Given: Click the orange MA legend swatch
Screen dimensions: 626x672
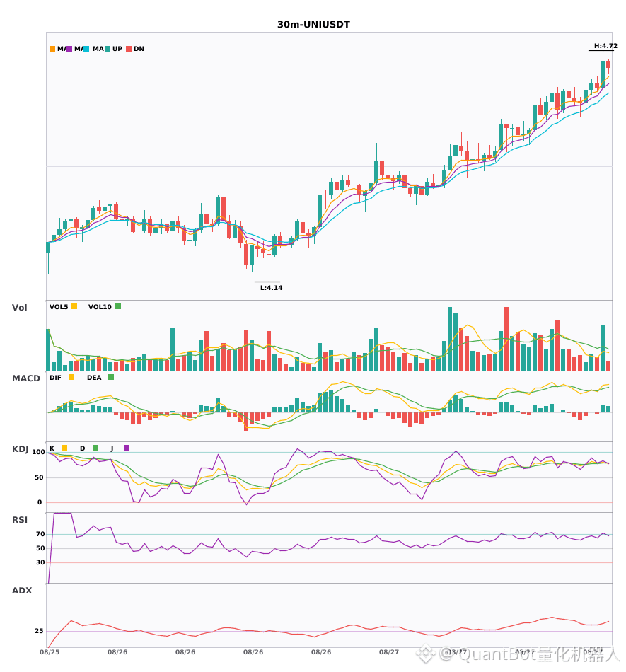Looking at the screenshot, I should click(52, 49).
